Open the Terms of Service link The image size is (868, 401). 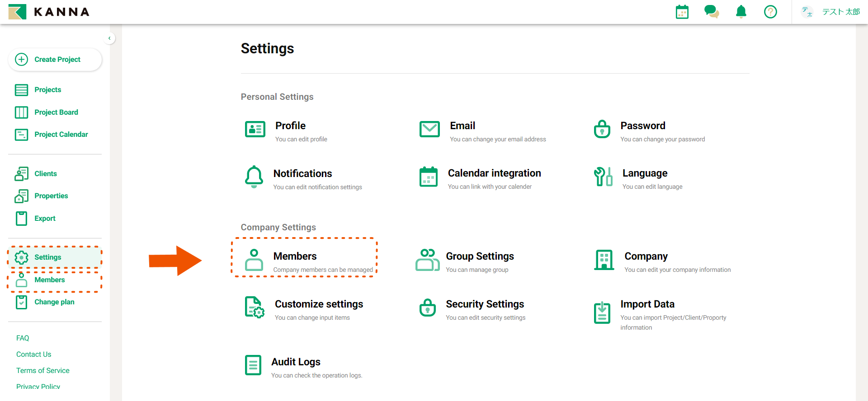(43, 371)
